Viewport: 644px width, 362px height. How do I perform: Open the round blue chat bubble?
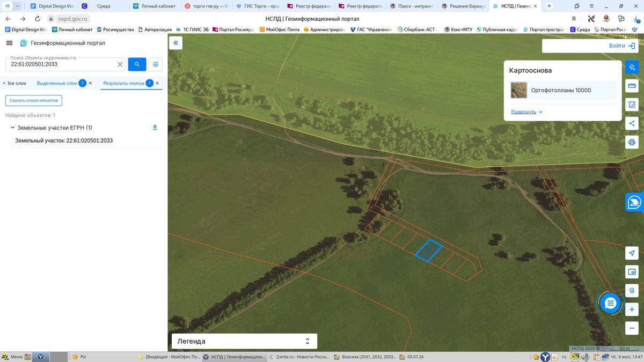(x=610, y=304)
